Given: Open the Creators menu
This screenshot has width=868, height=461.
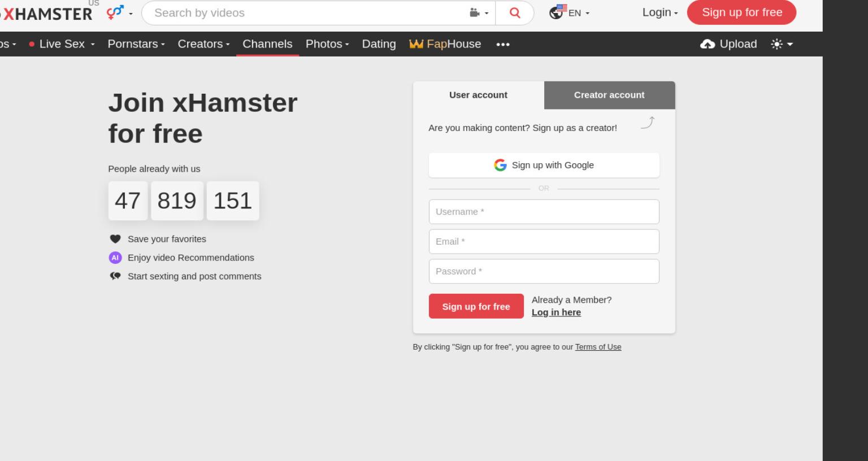Looking at the screenshot, I should (x=203, y=44).
